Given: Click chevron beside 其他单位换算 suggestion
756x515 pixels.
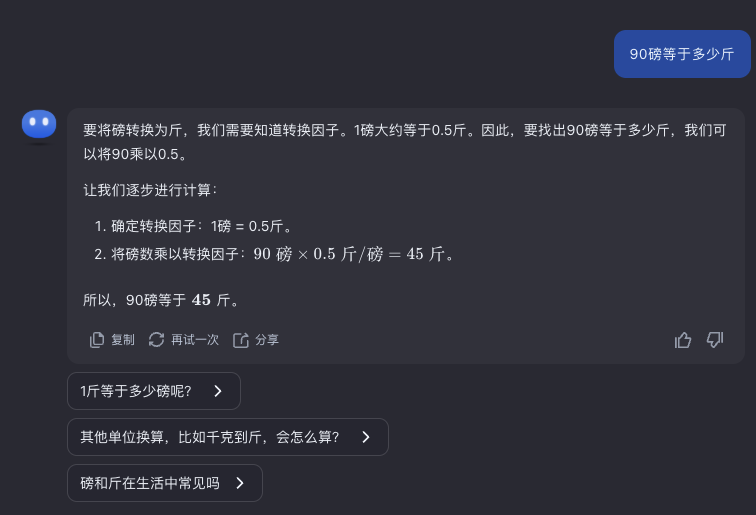Looking at the screenshot, I should click(366, 437).
